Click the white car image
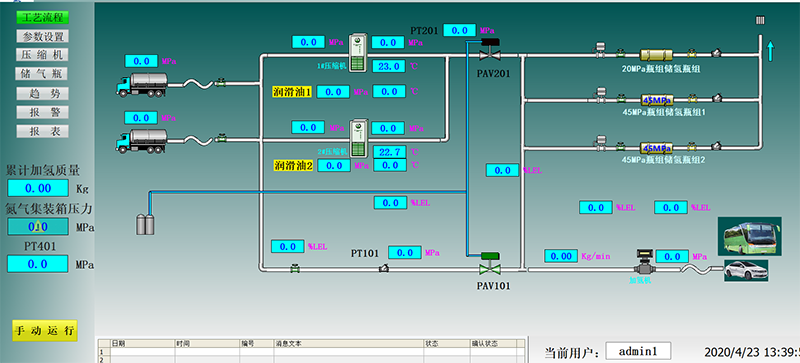 point(746,271)
